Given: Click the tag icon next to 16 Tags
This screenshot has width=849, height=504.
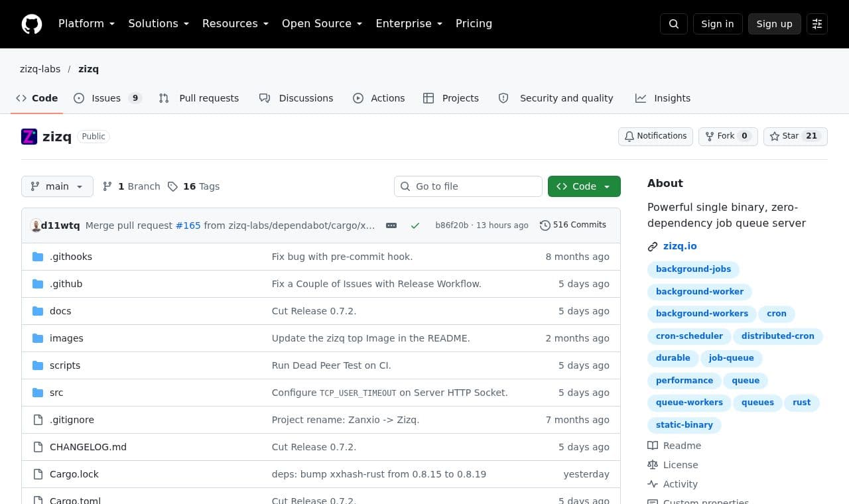Looking at the screenshot, I should [172, 187].
